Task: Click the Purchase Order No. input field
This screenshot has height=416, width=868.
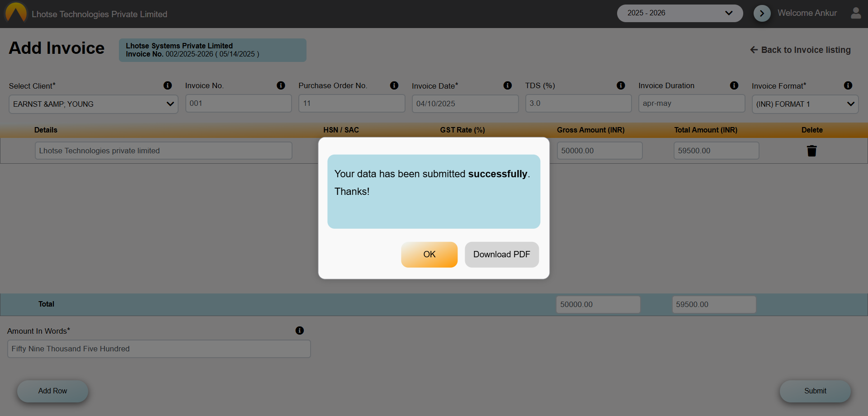Action: (352, 104)
